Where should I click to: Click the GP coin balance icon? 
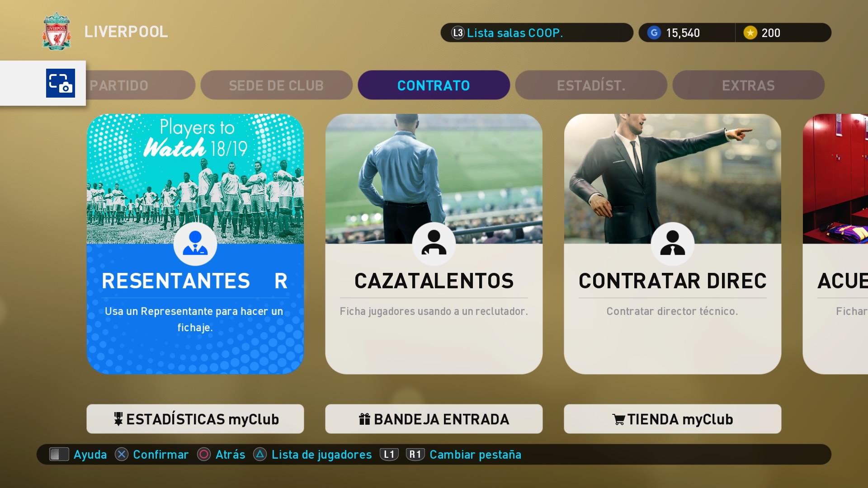click(654, 33)
